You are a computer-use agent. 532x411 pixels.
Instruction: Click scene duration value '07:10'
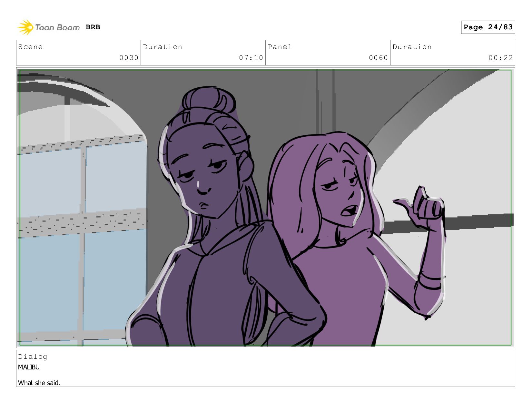pyautogui.click(x=251, y=58)
